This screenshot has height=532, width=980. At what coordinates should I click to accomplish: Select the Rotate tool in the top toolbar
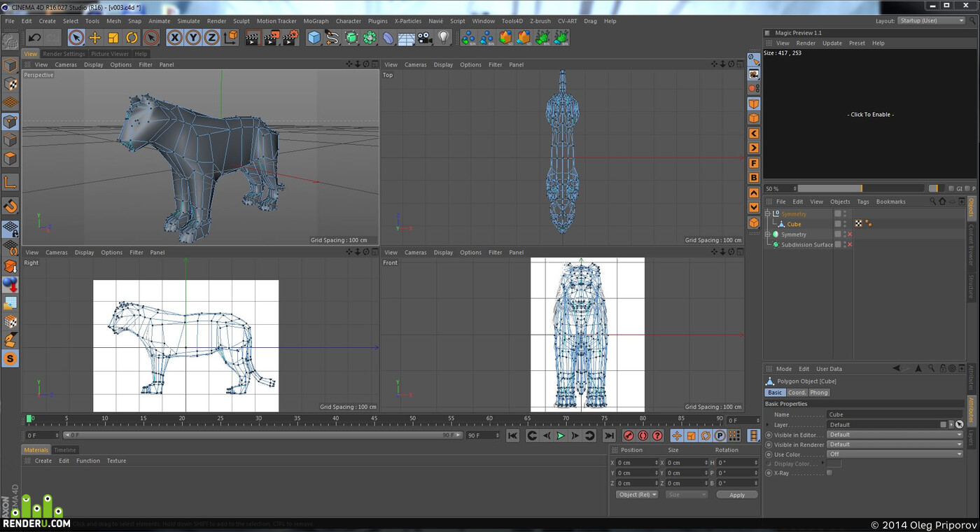click(132, 38)
